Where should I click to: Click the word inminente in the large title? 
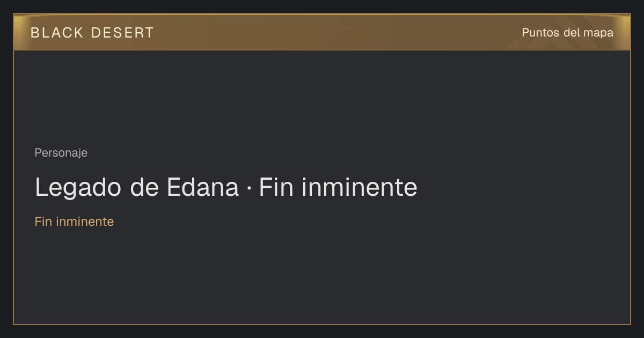[359, 187]
